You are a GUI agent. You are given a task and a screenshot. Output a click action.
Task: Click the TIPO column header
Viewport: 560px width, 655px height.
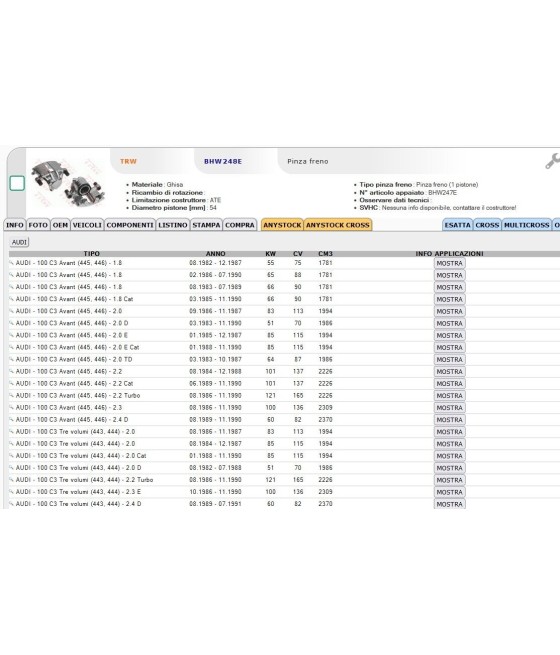tap(91, 254)
